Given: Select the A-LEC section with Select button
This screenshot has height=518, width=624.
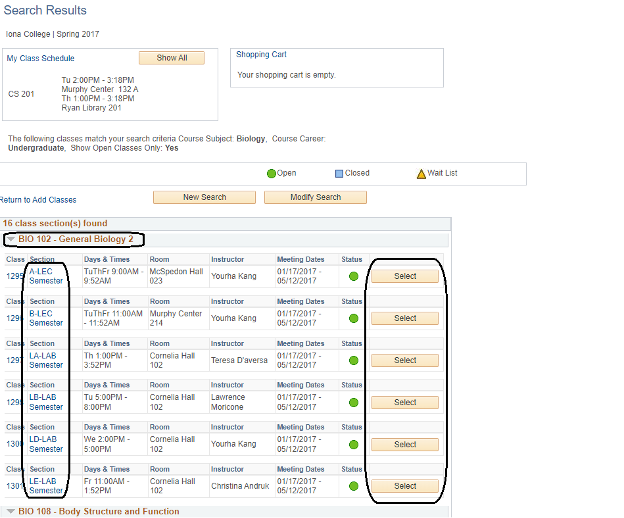Looking at the screenshot, I should tap(405, 276).
